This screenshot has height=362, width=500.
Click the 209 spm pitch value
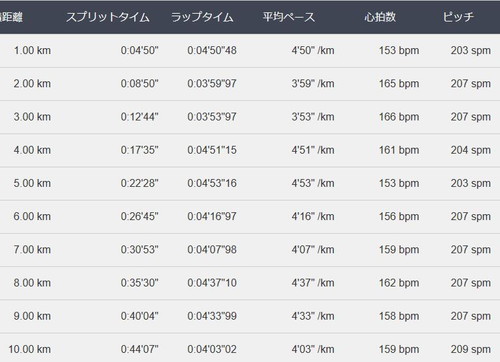pos(471,349)
